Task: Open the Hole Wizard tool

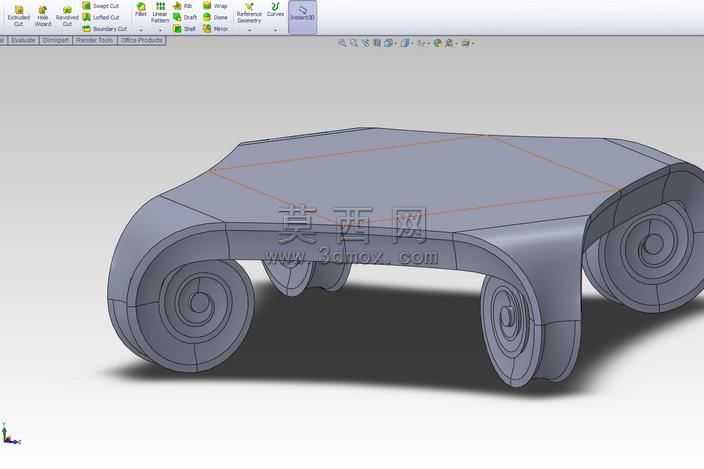Action: click(x=43, y=16)
